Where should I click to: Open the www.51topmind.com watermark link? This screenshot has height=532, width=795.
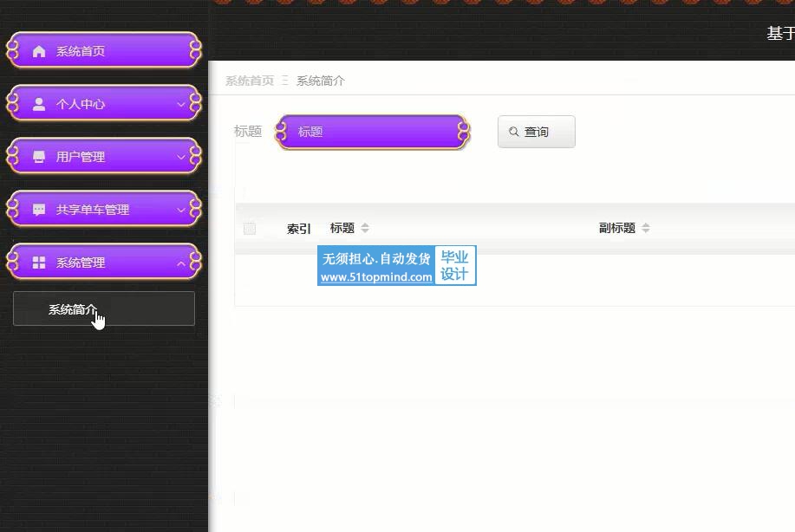tap(376, 277)
